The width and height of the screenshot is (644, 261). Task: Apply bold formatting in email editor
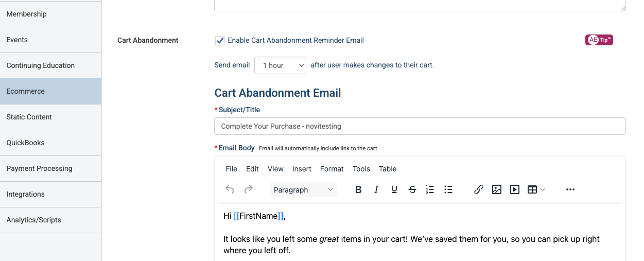358,189
